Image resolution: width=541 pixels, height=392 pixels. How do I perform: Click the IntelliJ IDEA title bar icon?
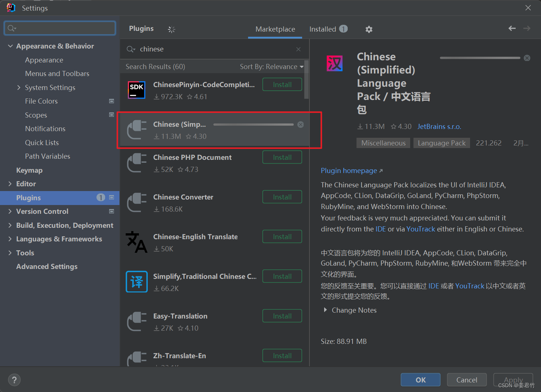11,8
